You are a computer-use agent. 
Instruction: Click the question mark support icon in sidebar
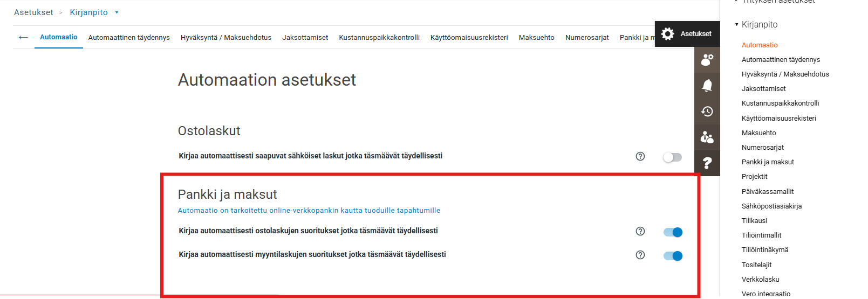click(x=707, y=163)
